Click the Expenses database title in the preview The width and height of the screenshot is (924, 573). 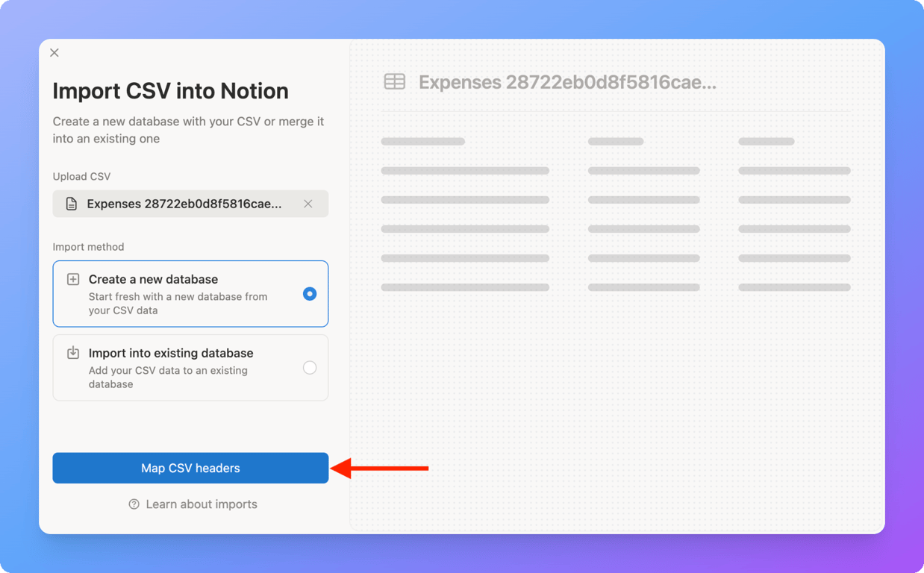[x=566, y=82]
